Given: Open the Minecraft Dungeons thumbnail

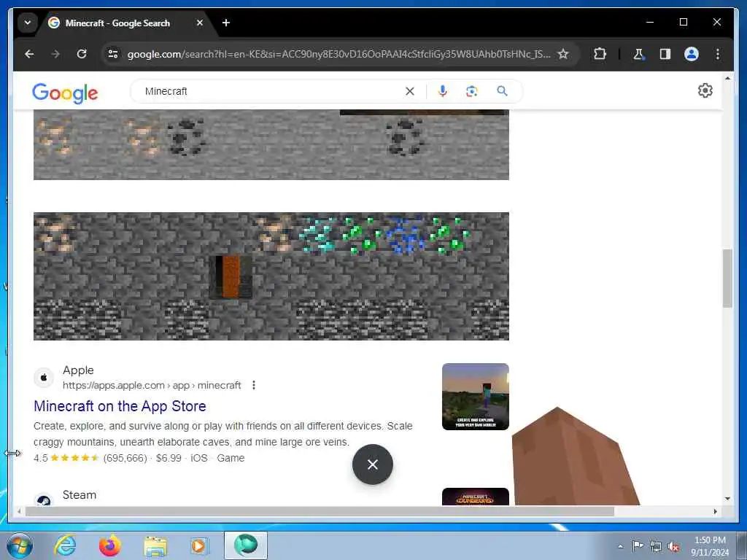Looking at the screenshot, I should (x=476, y=496).
